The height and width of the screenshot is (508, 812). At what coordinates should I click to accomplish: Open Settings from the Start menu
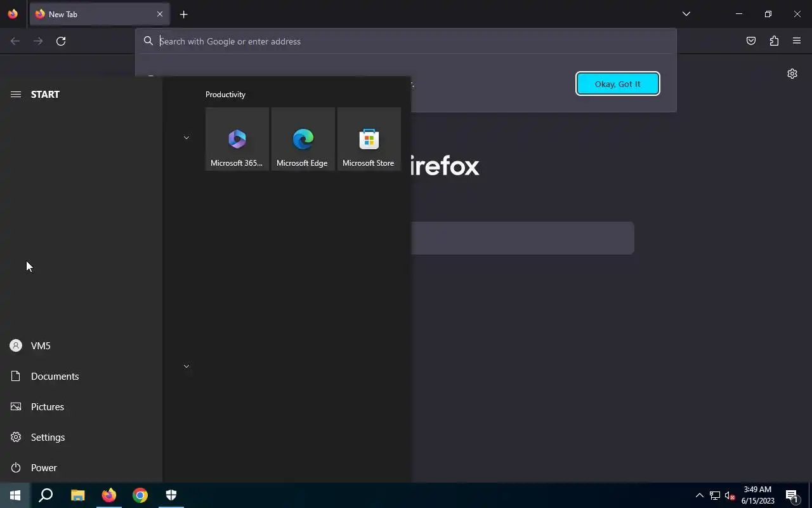(x=81, y=437)
